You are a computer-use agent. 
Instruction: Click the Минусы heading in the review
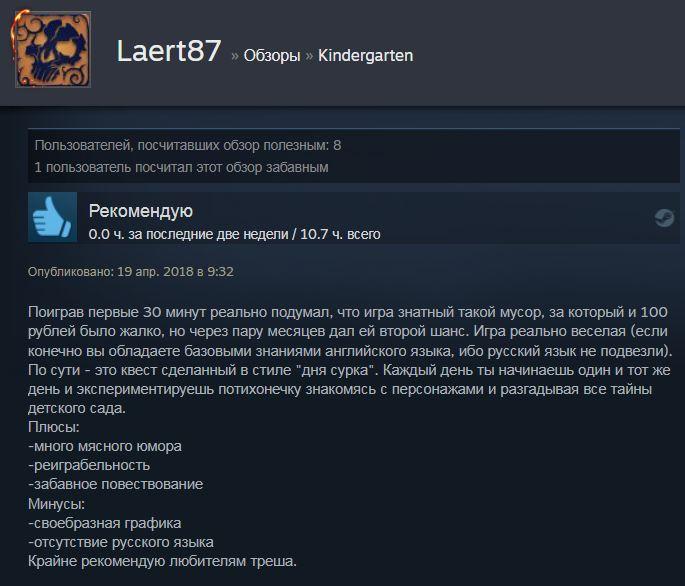click(x=56, y=504)
